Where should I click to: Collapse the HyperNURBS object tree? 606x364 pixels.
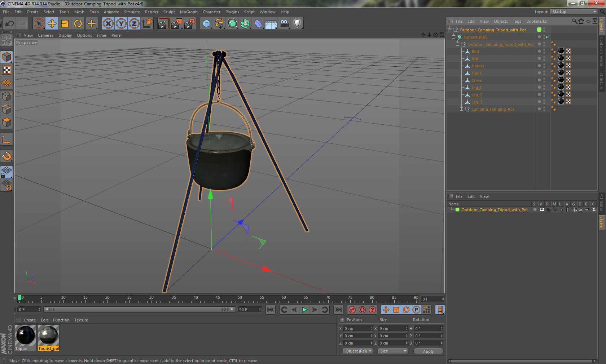point(453,37)
